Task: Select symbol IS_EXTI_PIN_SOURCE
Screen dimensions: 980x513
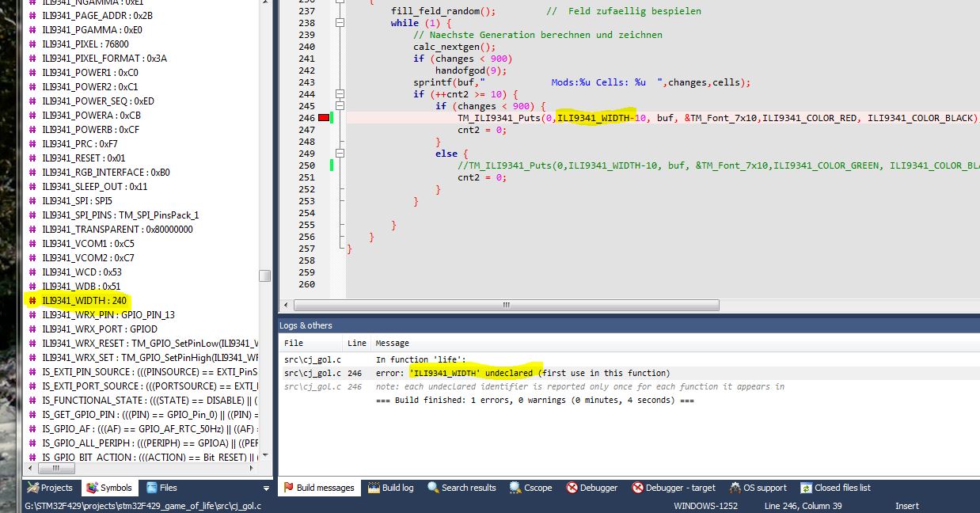Action: [150, 372]
